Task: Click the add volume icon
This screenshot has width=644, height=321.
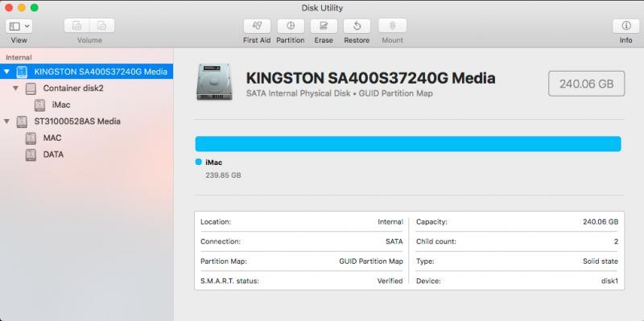Action: pyautogui.click(x=76, y=26)
